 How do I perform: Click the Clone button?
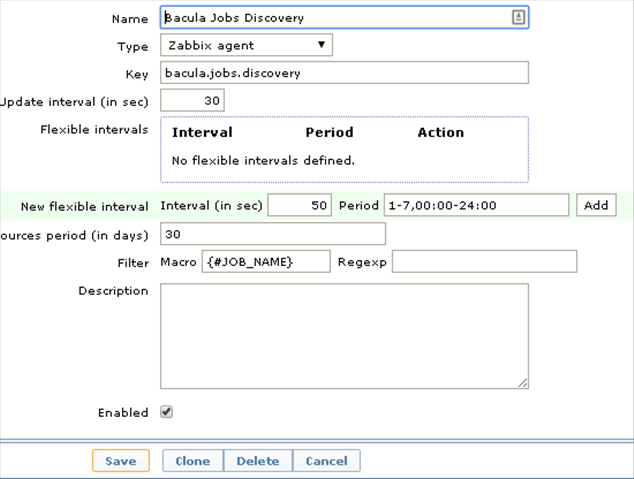click(x=193, y=460)
